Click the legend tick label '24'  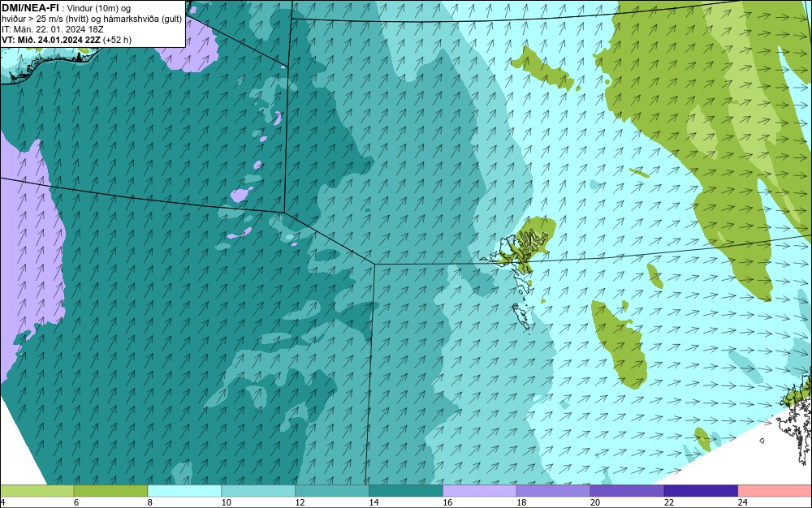(x=743, y=502)
